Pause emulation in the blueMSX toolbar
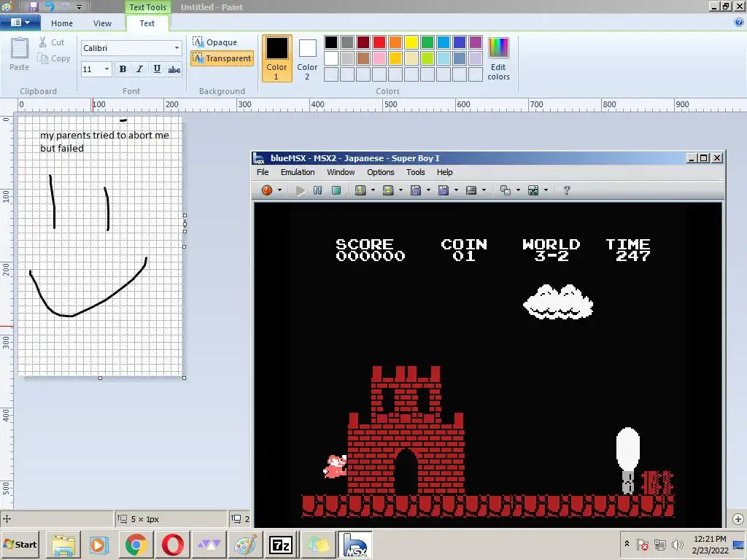The height and width of the screenshot is (560, 747). pyautogui.click(x=318, y=190)
